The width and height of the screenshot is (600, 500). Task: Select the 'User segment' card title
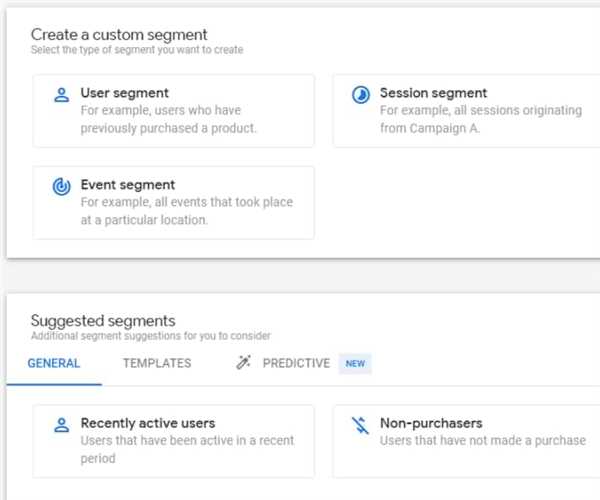pos(125,93)
